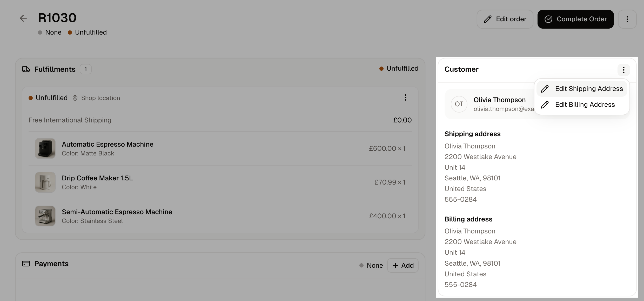Click the Shop location pin icon

tap(75, 98)
